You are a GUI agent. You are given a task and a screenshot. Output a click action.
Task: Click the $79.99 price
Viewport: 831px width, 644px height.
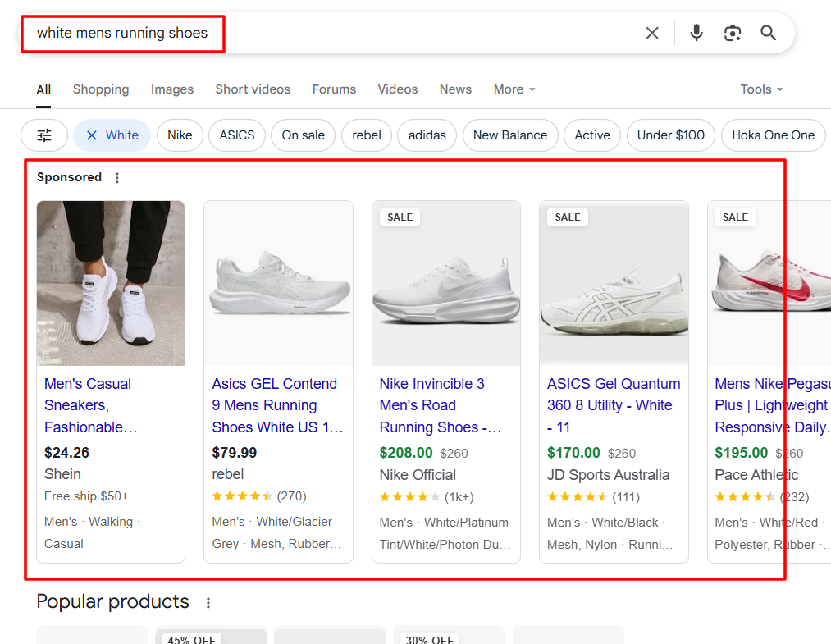coord(235,453)
